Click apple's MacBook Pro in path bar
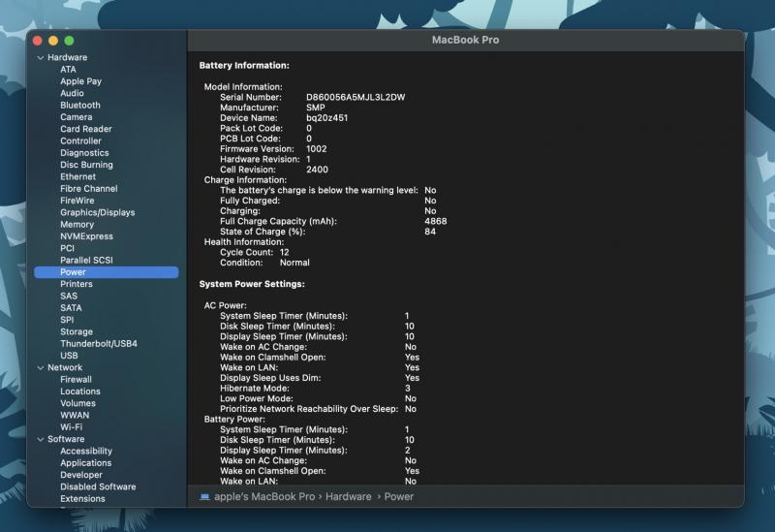The height and width of the screenshot is (532, 775). coord(265,496)
